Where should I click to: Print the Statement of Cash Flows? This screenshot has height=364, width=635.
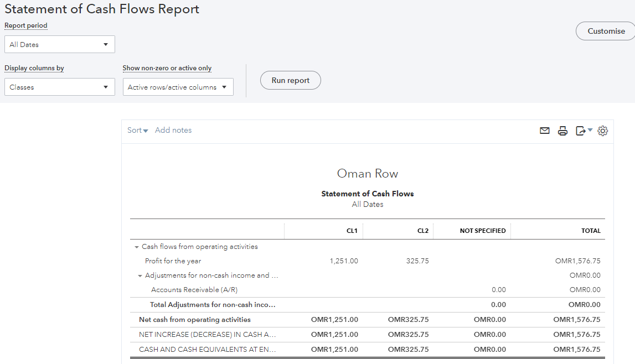(x=562, y=131)
